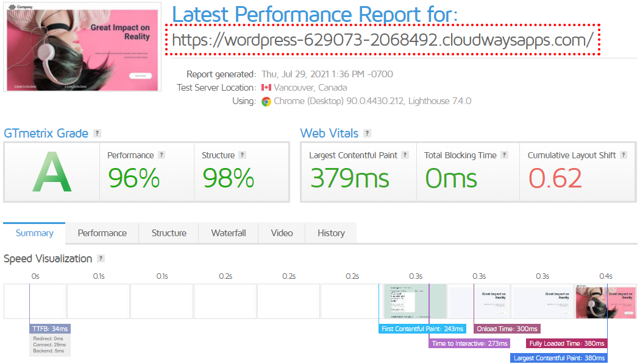
Task: Click the TTFB 34ms timeline marker
Action: pyautogui.click(x=49, y=328)
